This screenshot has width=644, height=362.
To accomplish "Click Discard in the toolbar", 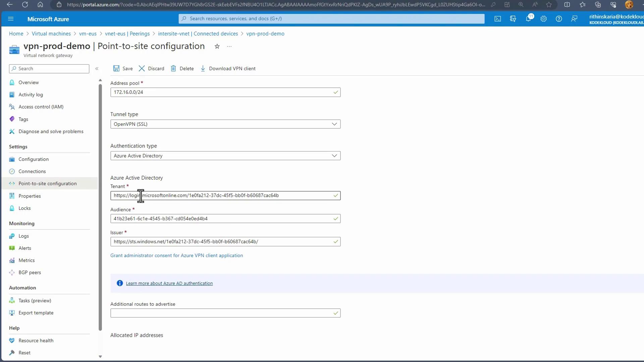I will (x=152, y=68).
